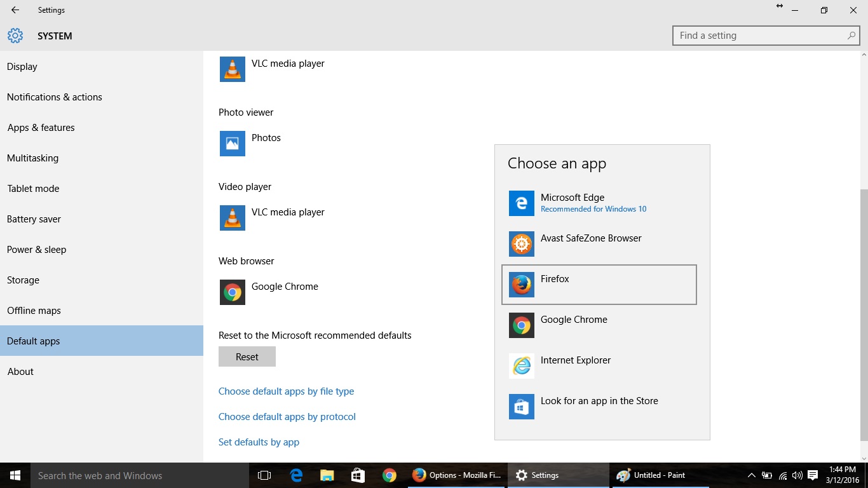Open the Display settings page
The height and width of the screenshot is (488, 868).
pos(102,66)
